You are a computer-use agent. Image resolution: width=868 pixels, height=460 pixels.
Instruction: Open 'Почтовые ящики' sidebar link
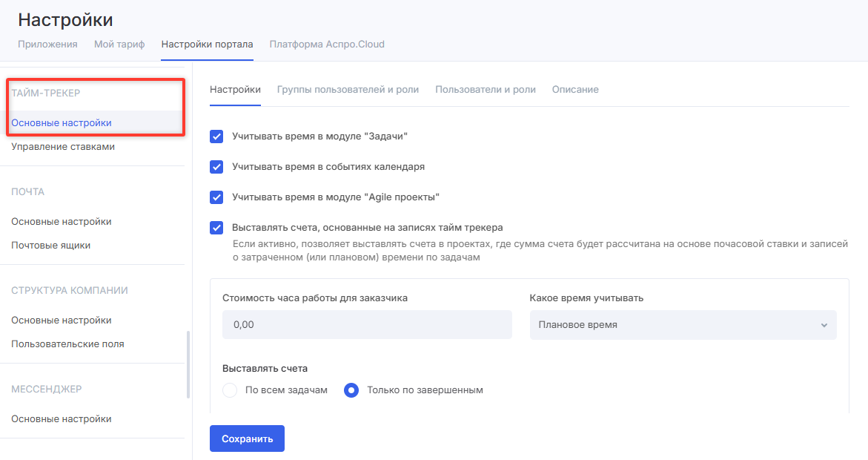tap(51, 245)
